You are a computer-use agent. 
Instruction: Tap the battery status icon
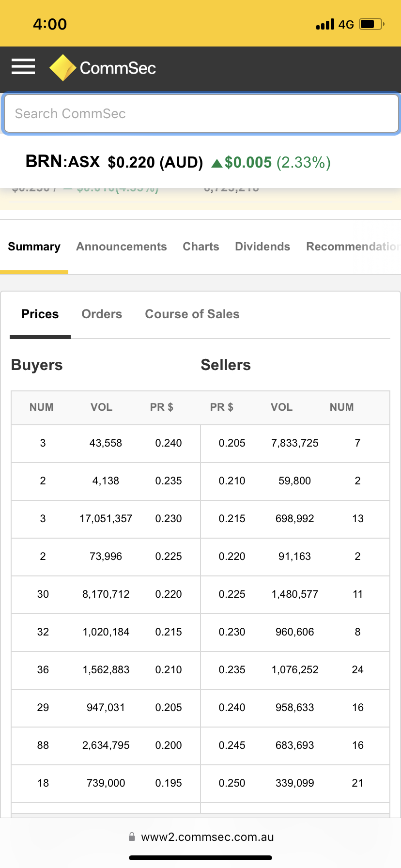371,24
